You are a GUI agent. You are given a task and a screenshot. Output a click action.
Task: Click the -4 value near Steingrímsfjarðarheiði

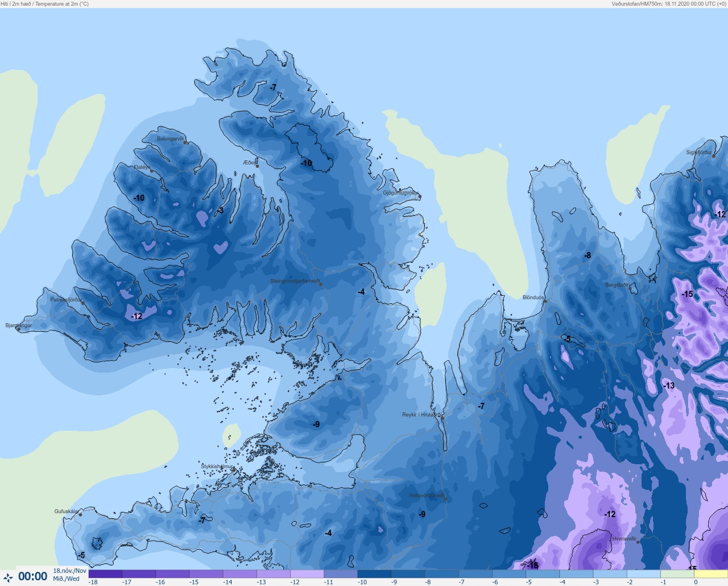[361, 292]
